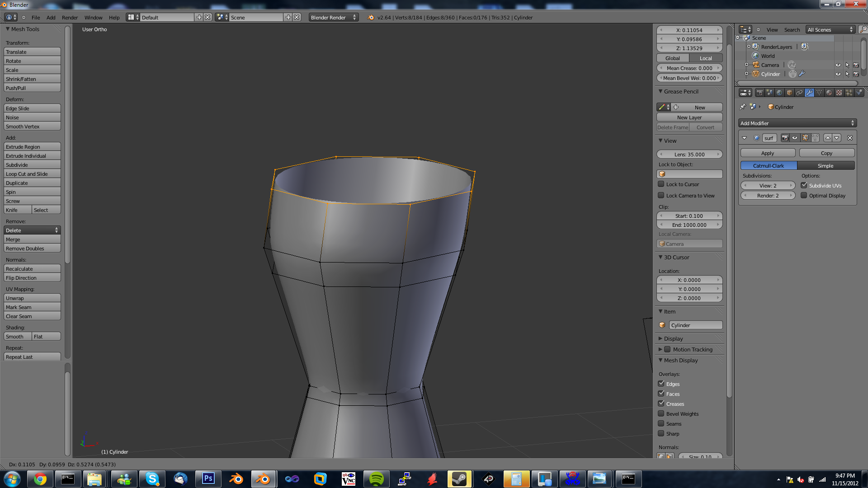Viewport: 868px width, 488px height.
Task: Switch to the Object Data tab (triangle mesh icon)
Action: tap(819, 93)
